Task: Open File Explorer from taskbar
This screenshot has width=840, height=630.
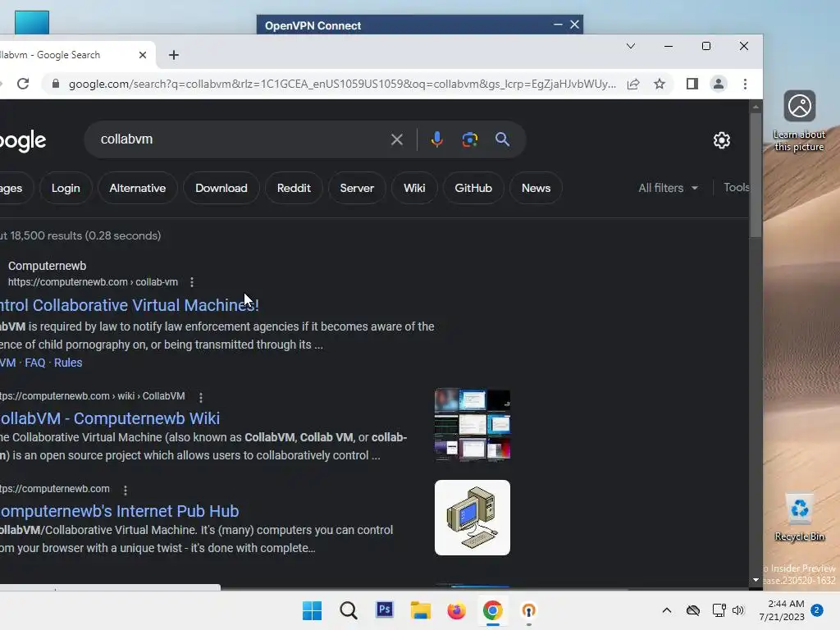Action: [x=421, y=610]
